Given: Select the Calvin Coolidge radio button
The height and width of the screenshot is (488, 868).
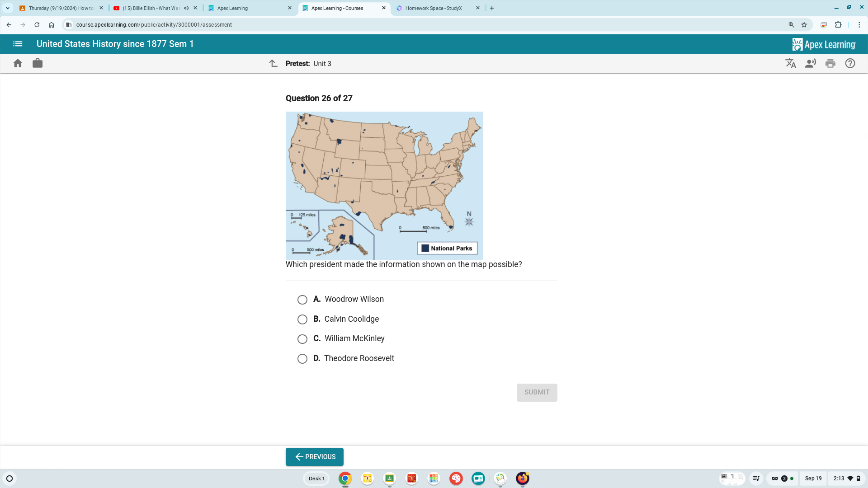Looking at the screenshot, I should point(302,319).
